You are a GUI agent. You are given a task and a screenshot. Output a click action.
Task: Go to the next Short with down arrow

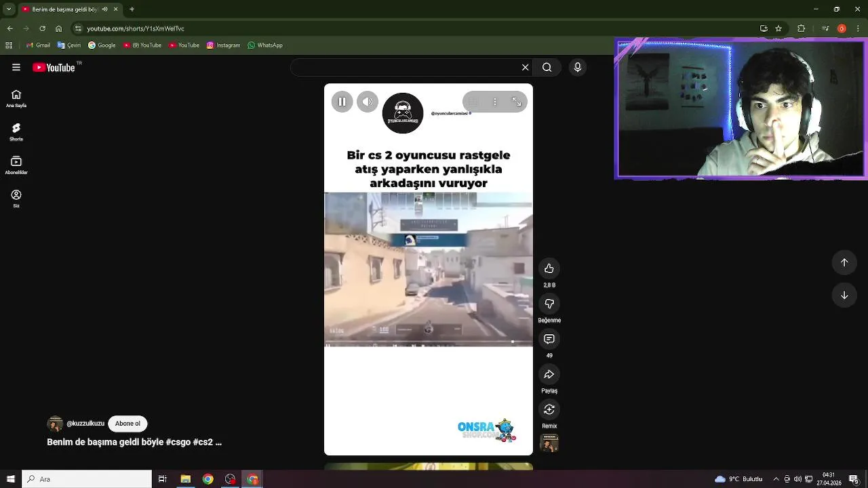tap(844, 295)
